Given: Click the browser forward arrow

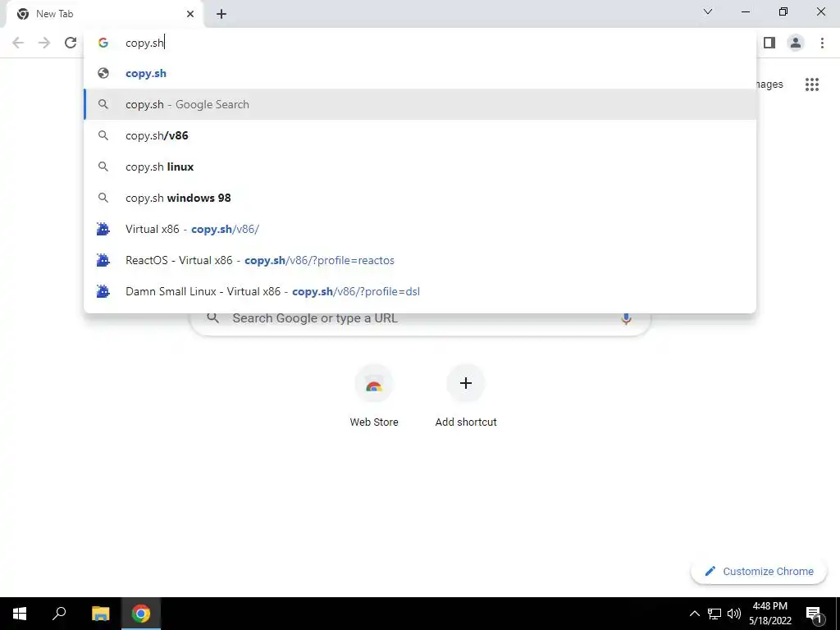Looking at the screenshot, I should [44, 43].
